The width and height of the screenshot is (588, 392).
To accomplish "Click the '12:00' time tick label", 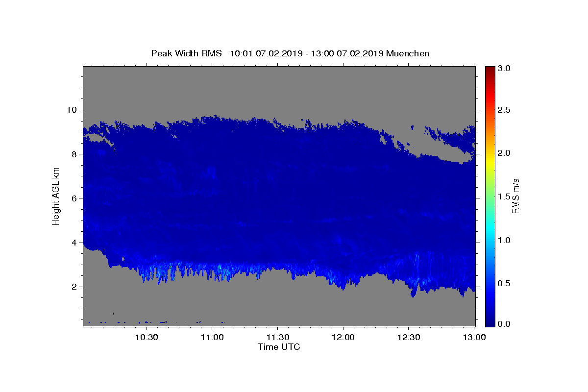I will click(x=343, y=338).
